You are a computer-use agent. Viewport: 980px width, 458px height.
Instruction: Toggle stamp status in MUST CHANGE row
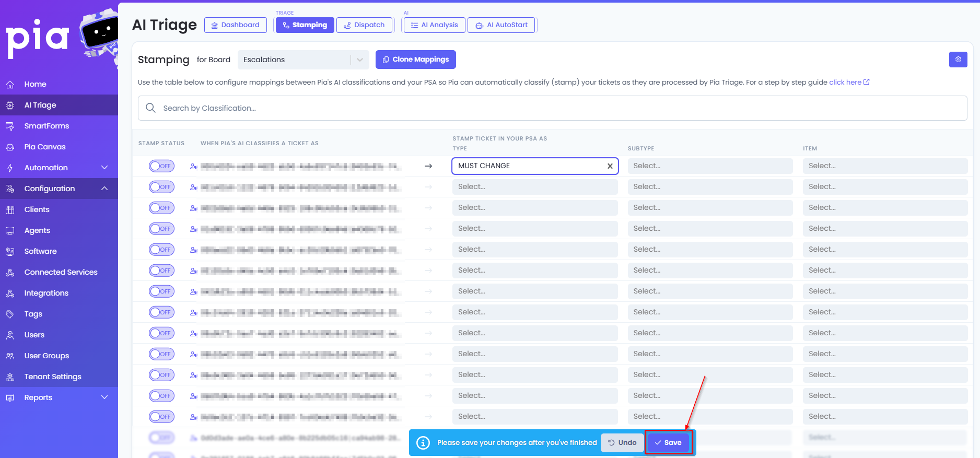tap(161, 166)
